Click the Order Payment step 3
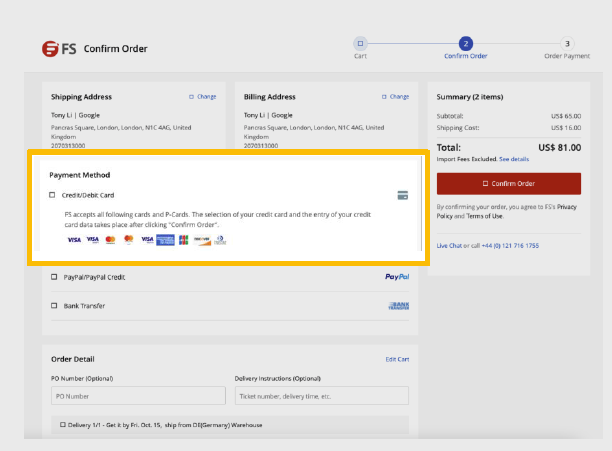The image size is (612, 451). pyautogui.click(x=567, y=44)
